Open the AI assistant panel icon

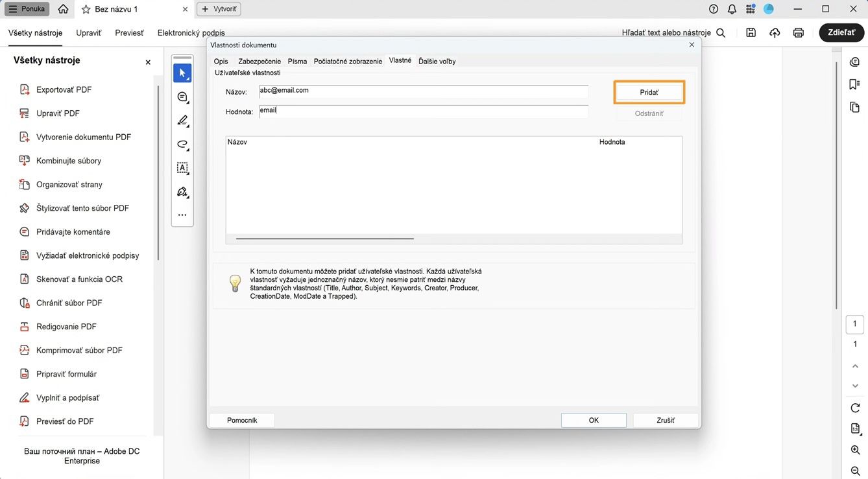854,62
